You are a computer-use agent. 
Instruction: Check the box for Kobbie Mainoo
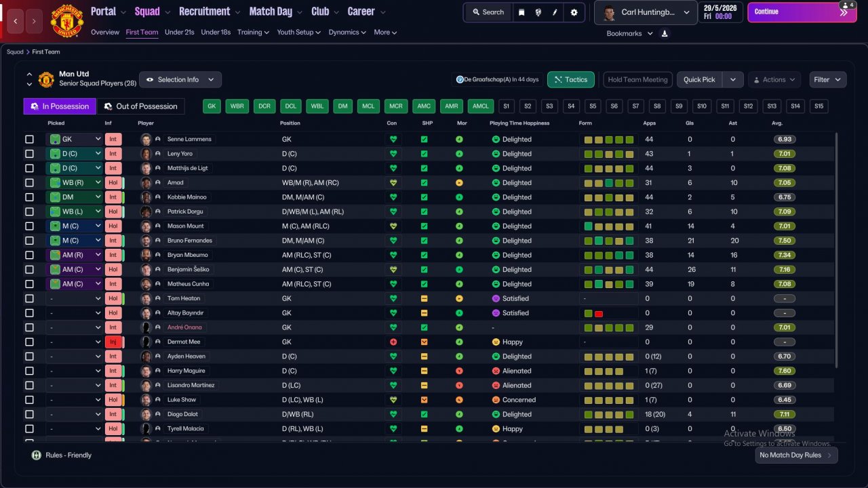[29, 197]
